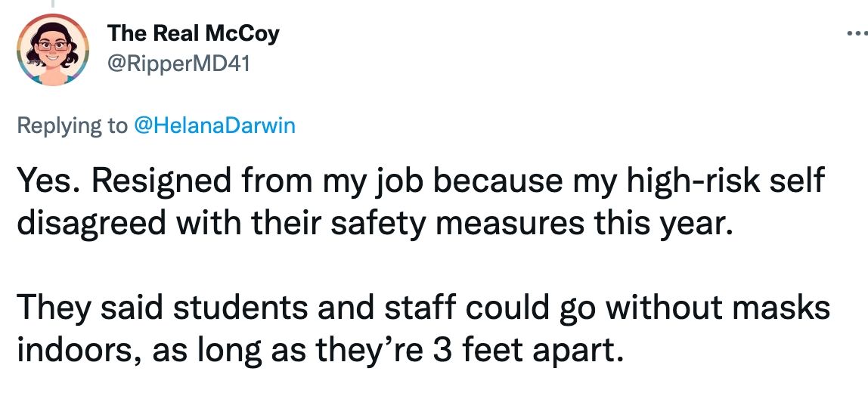Open the three-dot more options menu
Viewport: 868px width, 393px height.
[853, 34]
